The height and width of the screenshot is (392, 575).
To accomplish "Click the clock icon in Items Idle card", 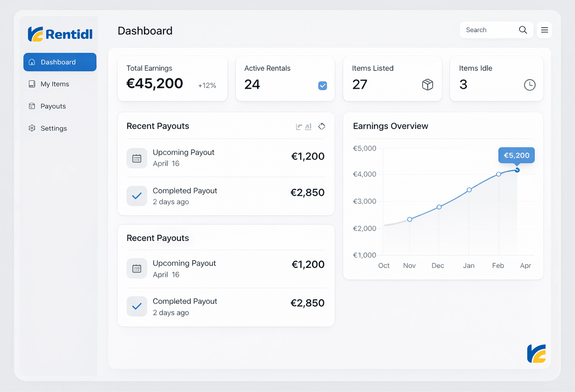I will 530,85.
